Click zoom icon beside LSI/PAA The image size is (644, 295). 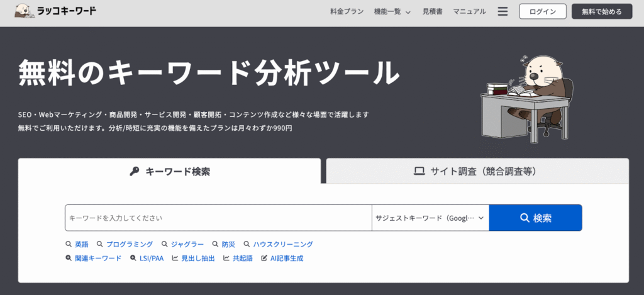click(x=133, y=258)
